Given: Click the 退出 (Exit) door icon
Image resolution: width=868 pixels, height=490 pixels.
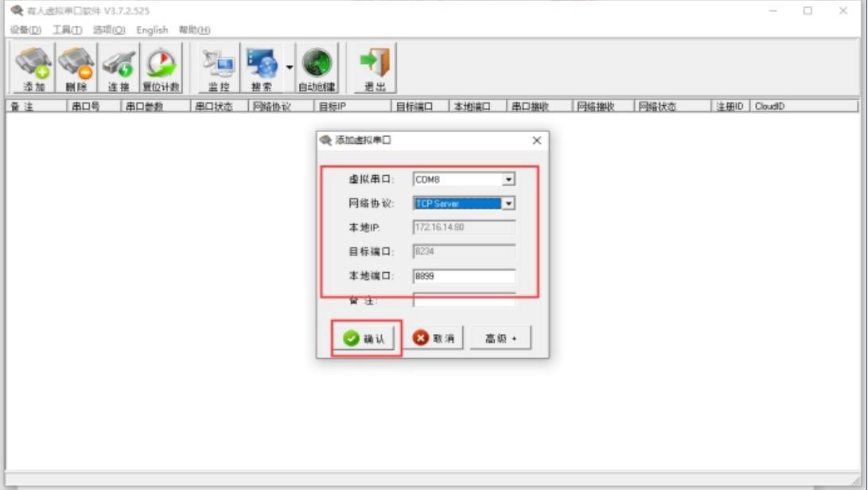Looking at the screenshot, I should pyautogui.click(x=374, y=67).
